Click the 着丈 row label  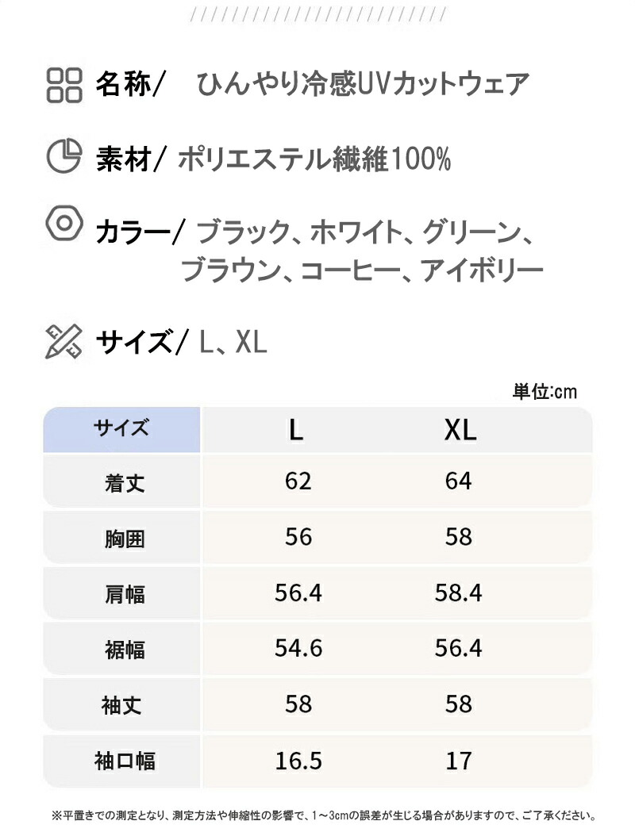pos(123,482)
